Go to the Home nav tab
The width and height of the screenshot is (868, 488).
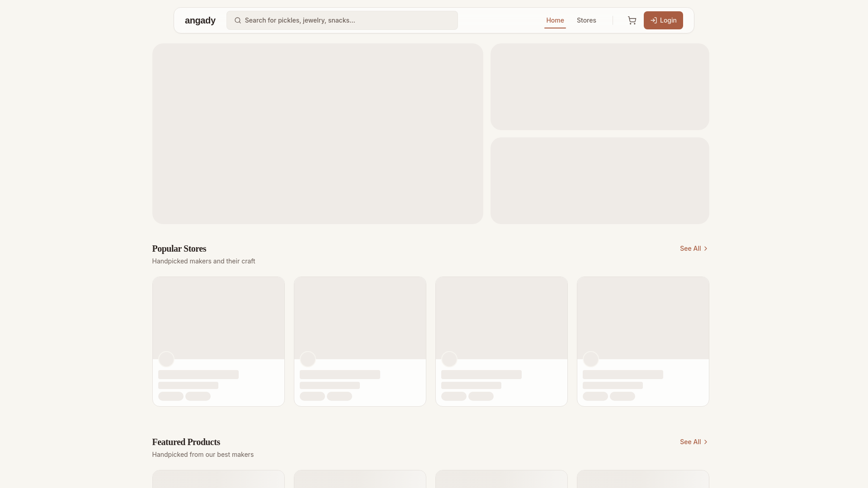pos(555,20)
